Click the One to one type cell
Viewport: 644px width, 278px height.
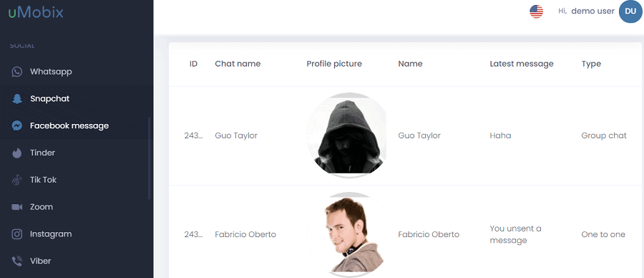tap(603, 234)
